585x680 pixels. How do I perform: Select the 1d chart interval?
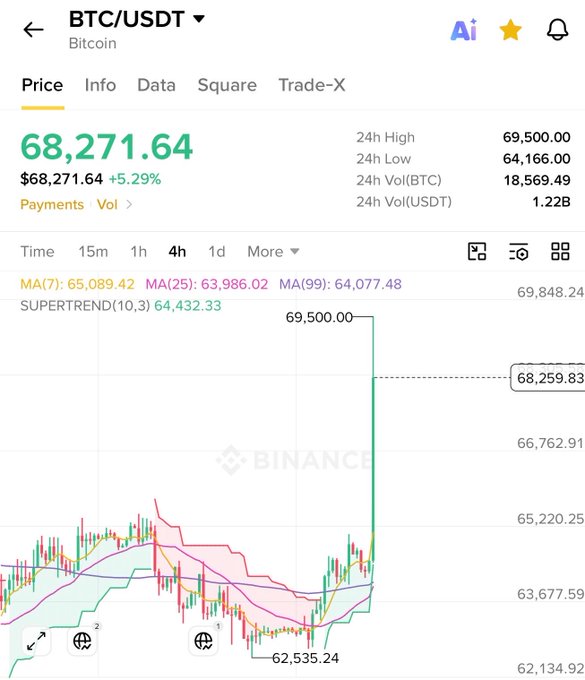217,252
